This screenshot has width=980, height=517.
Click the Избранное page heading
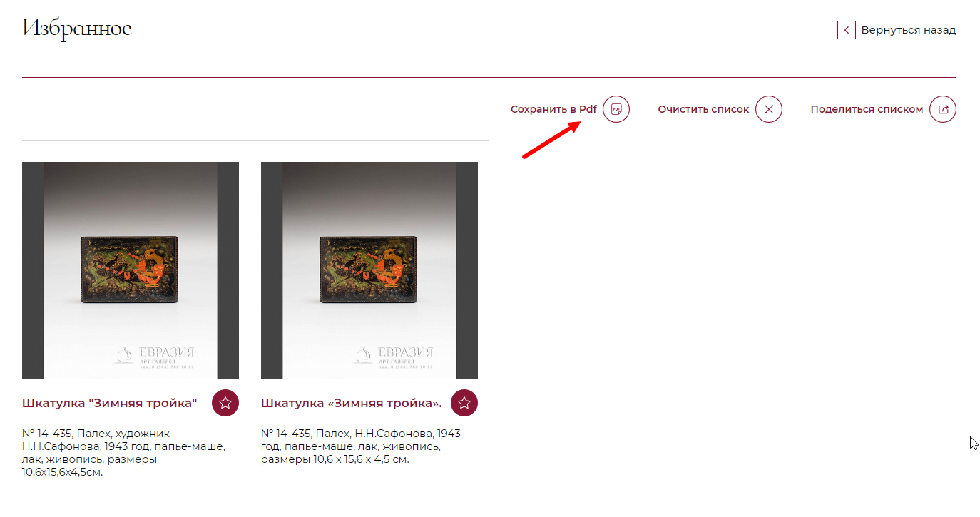(77, 29)
